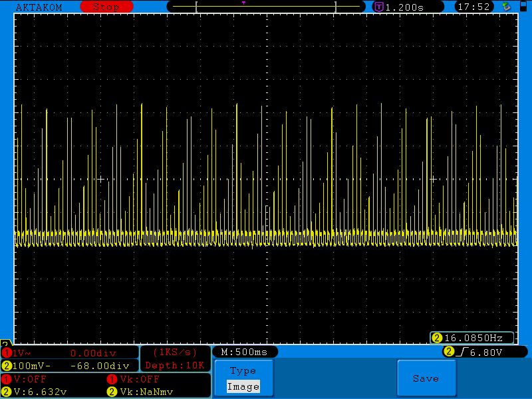Image resolution: width=532 pixels, height=399 pixels.
Task: Click the yellow channel 2 ground marker tab
Action: point(5,342)
